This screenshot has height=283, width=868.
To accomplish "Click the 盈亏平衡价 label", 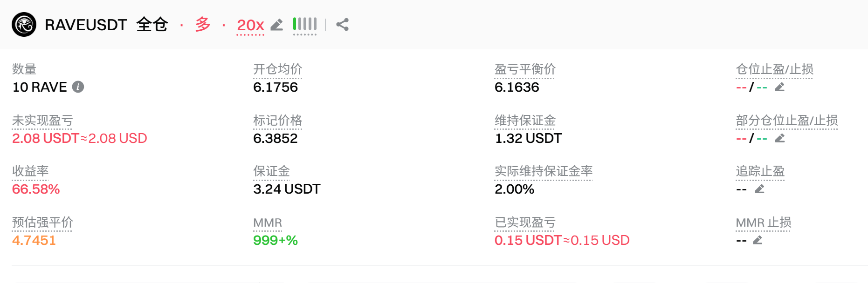I will pos(525,69).
